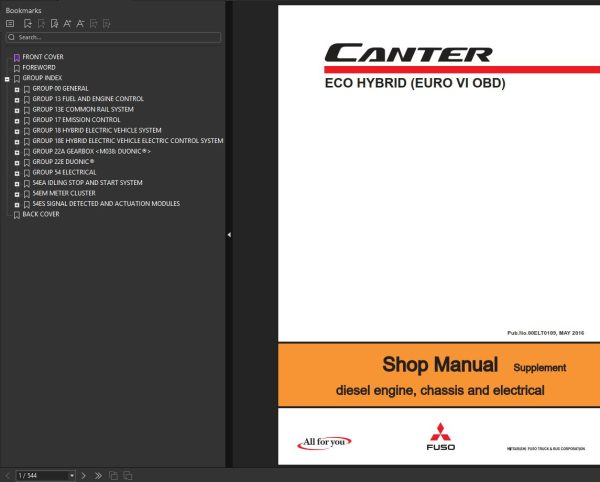Collapse the GROUP INDEX node
600x482 pixels.
(7, 79)
